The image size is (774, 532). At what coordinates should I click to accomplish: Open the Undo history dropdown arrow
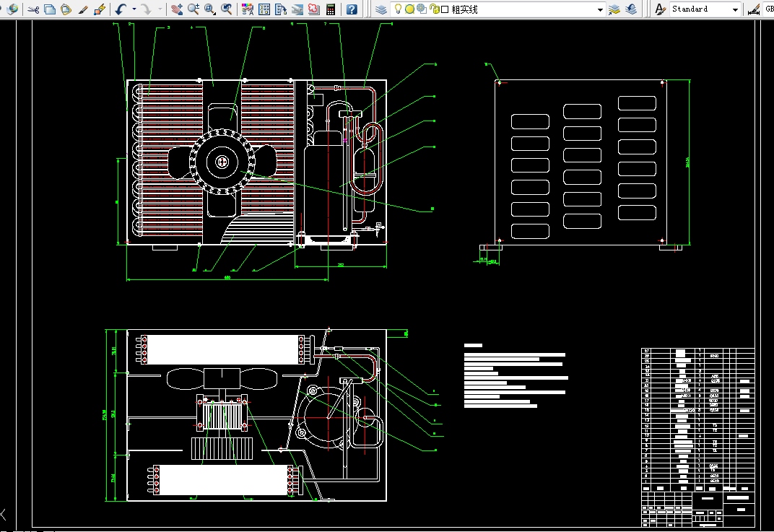click(x=134, y=9)
